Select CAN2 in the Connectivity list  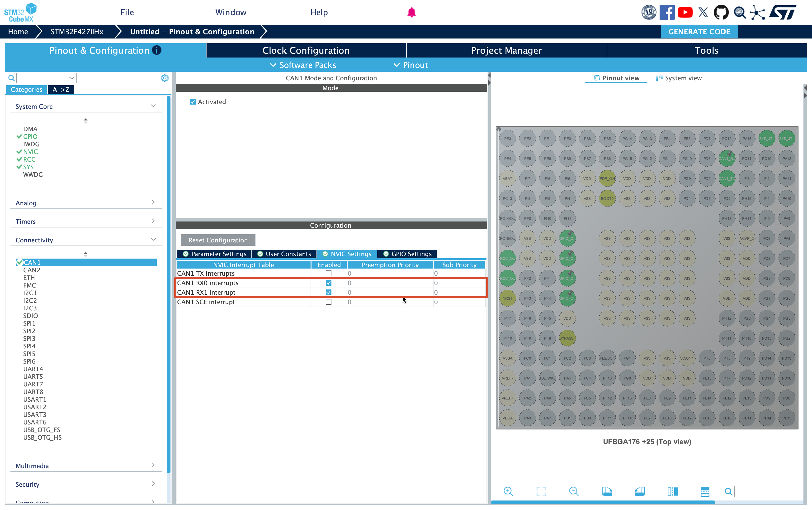pos(32,270)
